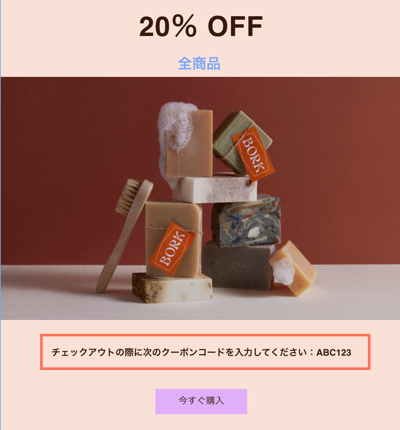The height and width of the screenshot is (430, 400).
Task: Click the blue marbled soap bar
Action: (246, 222)
